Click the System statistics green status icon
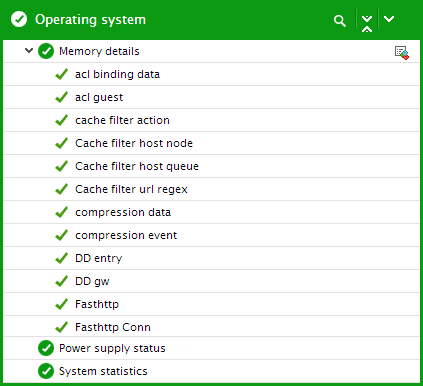Viewport: 423px width, 386px height. click(46, 371)
